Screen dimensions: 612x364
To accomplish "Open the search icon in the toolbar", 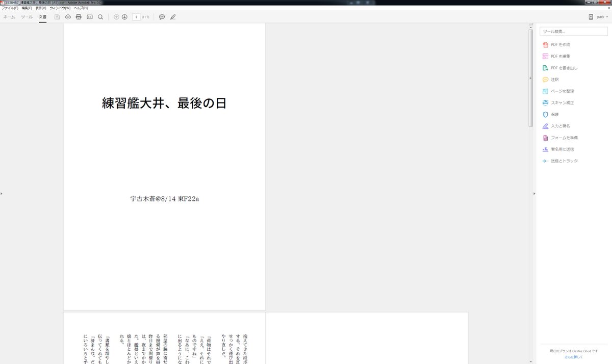I will coord(100,17).
